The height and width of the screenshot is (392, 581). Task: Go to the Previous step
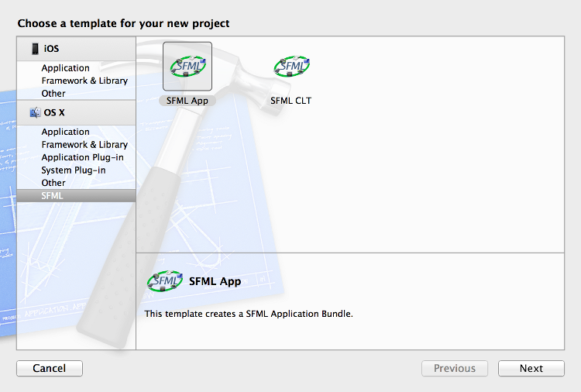coord(455,368)
